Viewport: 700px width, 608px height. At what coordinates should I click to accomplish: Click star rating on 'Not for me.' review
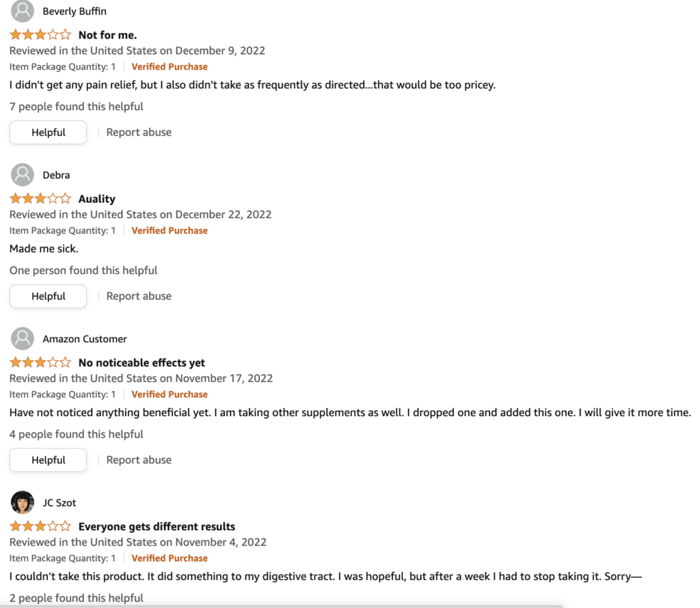(40, 34)
